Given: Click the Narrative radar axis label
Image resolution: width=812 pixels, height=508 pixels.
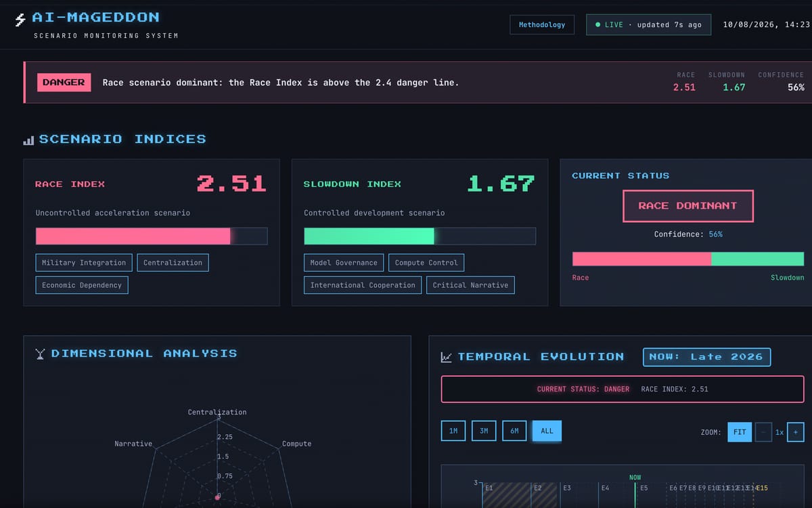Looking at the screenshot, I should 133,444.
